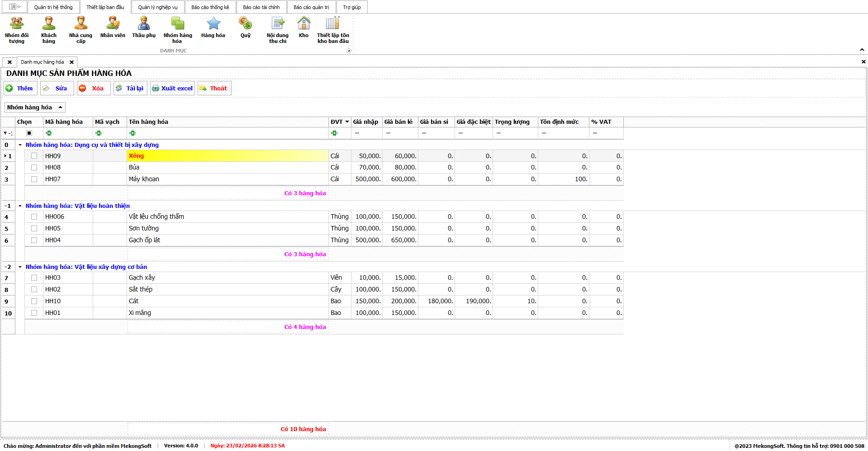Switch to the Báo cáo tài chính tab
The width and height of the screenshot is (868, 451).
pyautogui.click(x=261, y=7)
